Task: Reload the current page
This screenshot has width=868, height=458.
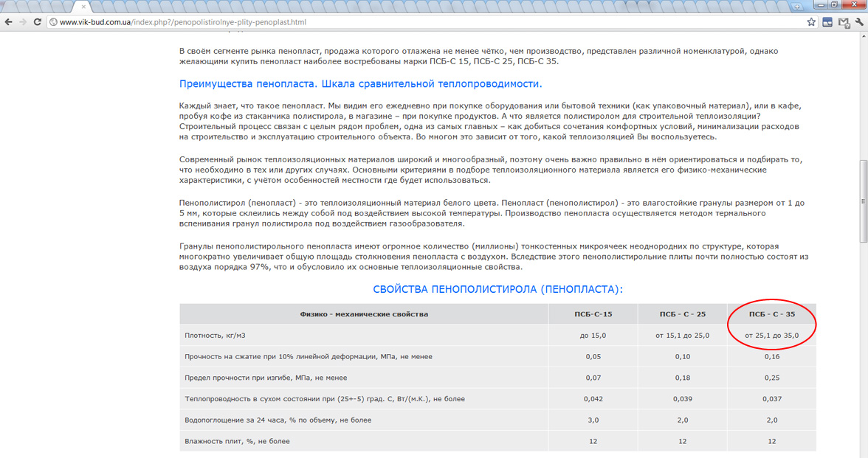Action: pyautogui.click(x=37, y=22)
